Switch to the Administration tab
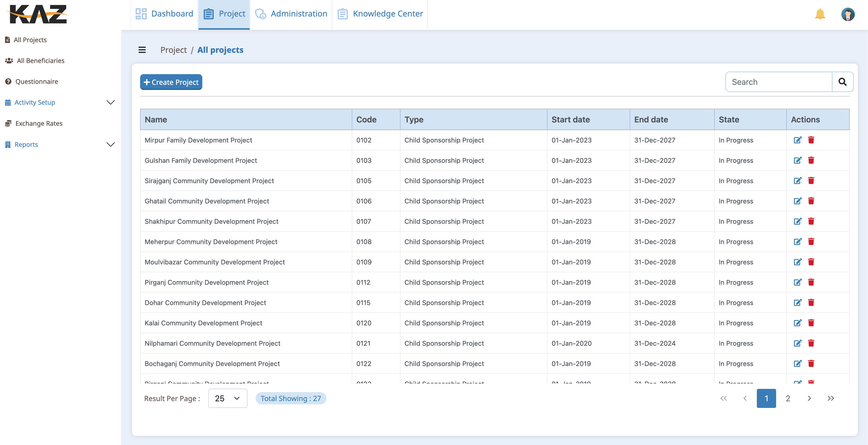868x445 pixels. 291,13
